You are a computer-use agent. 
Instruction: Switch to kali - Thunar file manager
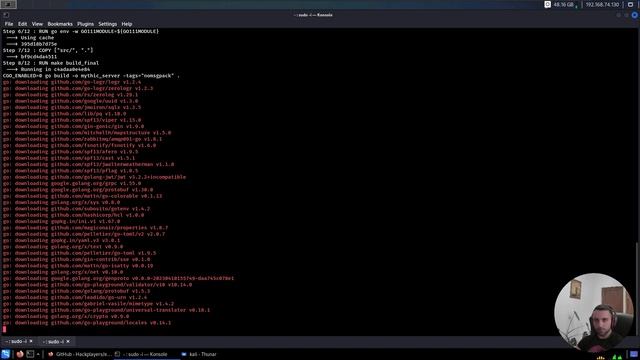[x=199, y=354]
